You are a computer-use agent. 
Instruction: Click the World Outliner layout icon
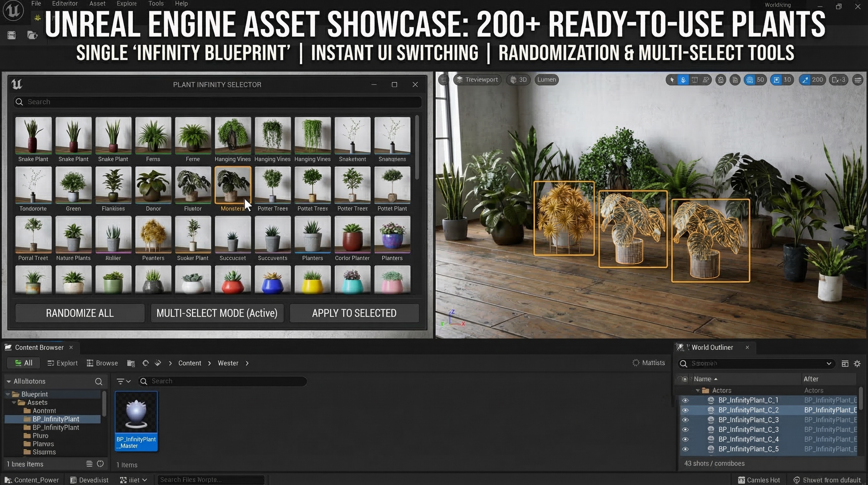[x=845, y=363]
